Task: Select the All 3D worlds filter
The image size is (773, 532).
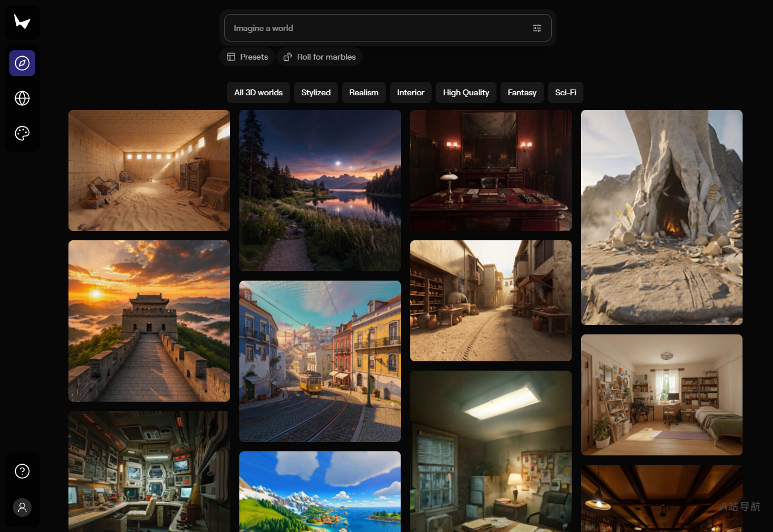Action: pos(258,92)
